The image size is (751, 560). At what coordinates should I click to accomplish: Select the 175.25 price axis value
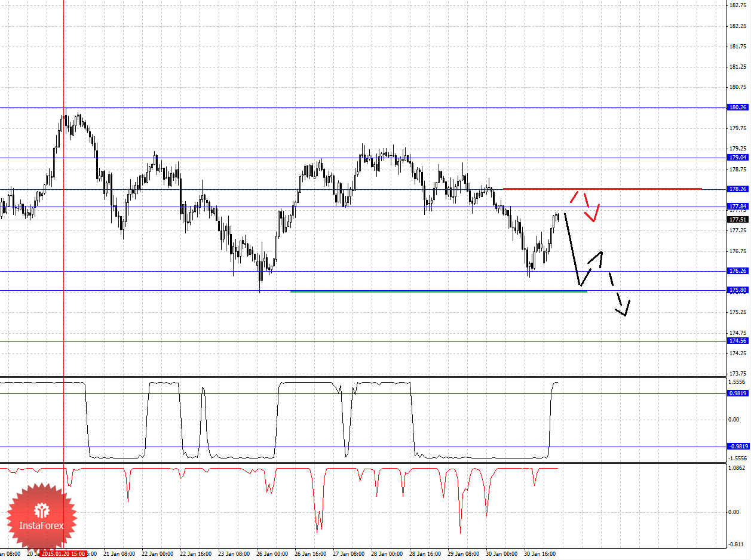739,312
